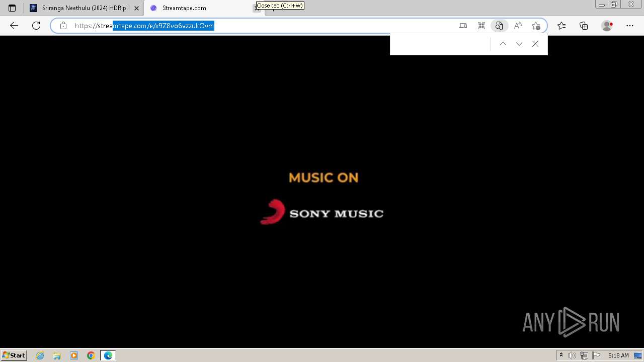This screenshot has height=362, width=644.
Task: Open the clock showing 5:18 AM
Action: coord(618,355)
